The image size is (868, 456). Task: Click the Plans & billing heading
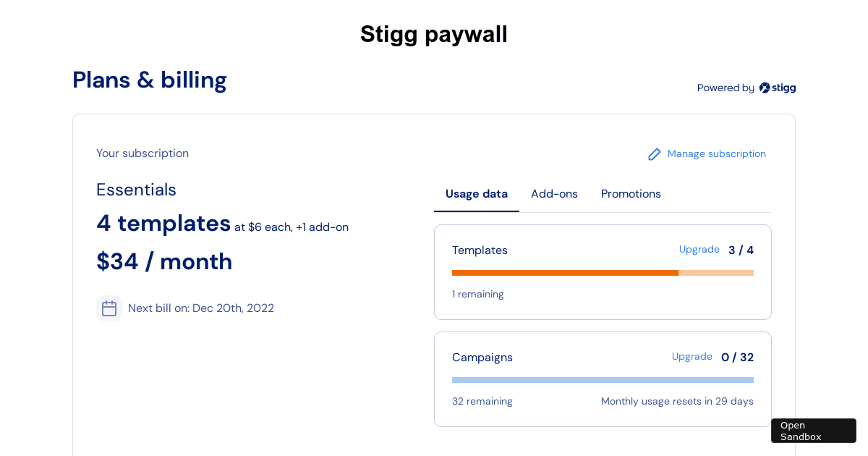(150, 80)
